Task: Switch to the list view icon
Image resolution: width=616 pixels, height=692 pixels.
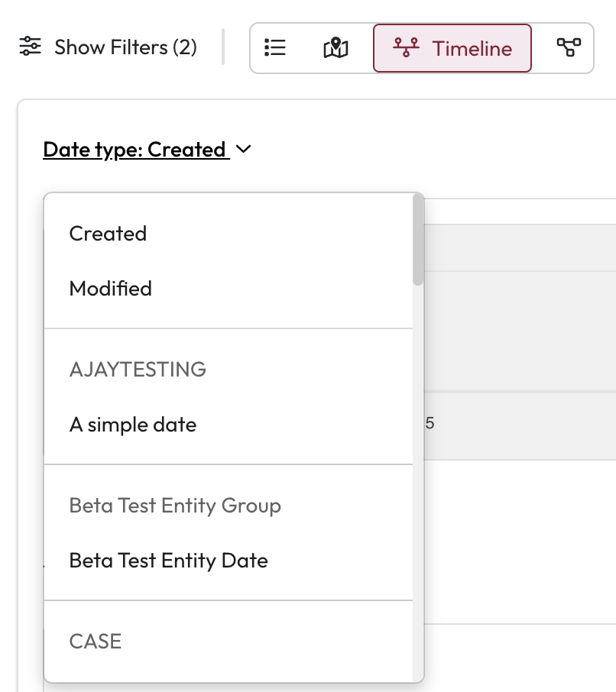Action: click(274, 48)
